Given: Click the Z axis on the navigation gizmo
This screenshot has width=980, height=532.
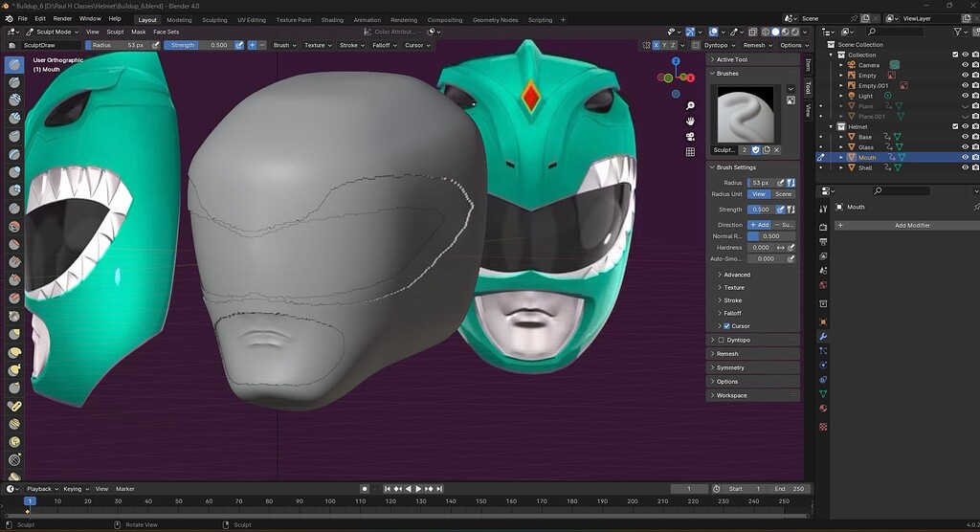Looking at the screenshot, I should click(x=676, y=61).
